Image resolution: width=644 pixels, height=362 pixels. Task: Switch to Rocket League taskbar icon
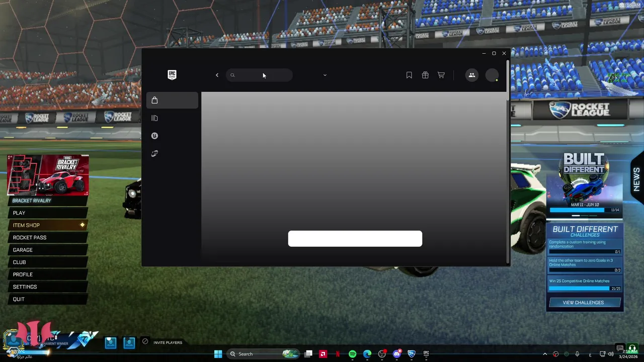tap(412, 354)
